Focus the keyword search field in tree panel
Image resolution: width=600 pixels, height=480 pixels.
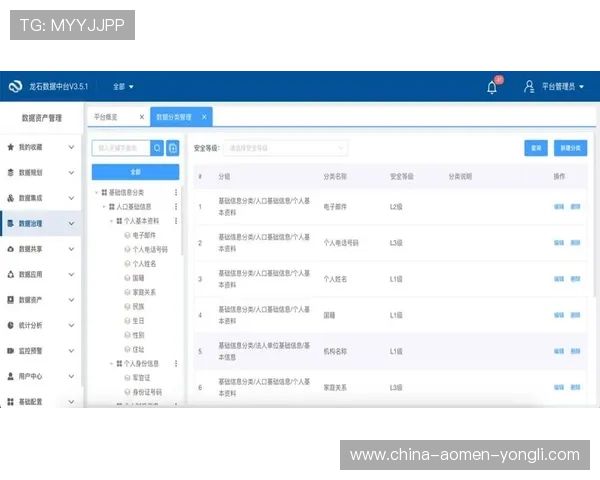[121, 148]
